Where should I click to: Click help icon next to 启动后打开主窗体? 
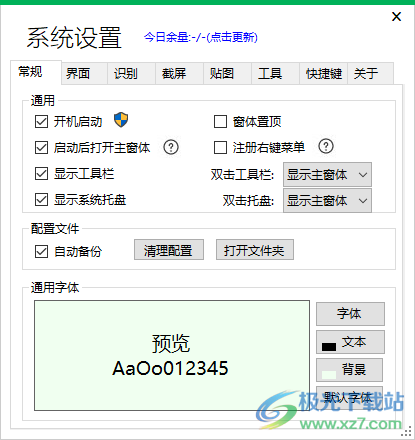171,147
